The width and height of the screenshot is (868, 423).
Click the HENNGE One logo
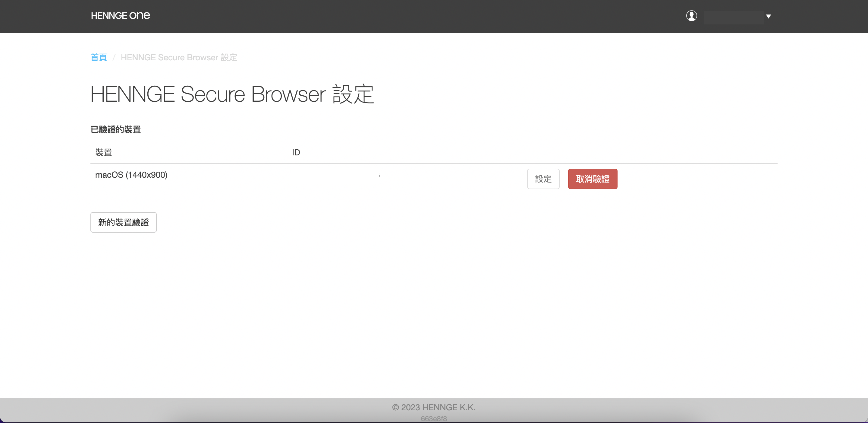[120, 15]
